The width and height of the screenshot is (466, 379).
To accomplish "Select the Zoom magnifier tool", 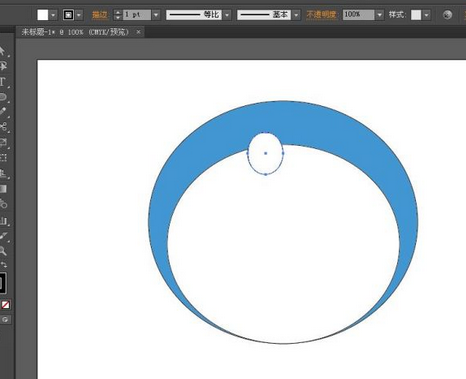I will (3, 251).
